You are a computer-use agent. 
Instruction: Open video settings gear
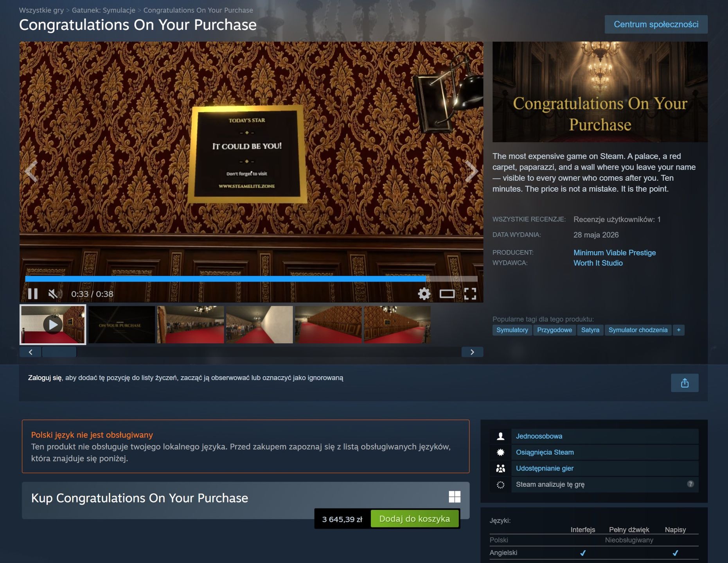[x=424, y=294]
